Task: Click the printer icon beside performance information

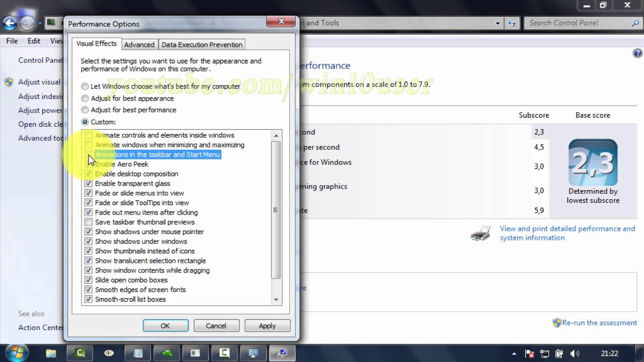Action: point(480,233)
